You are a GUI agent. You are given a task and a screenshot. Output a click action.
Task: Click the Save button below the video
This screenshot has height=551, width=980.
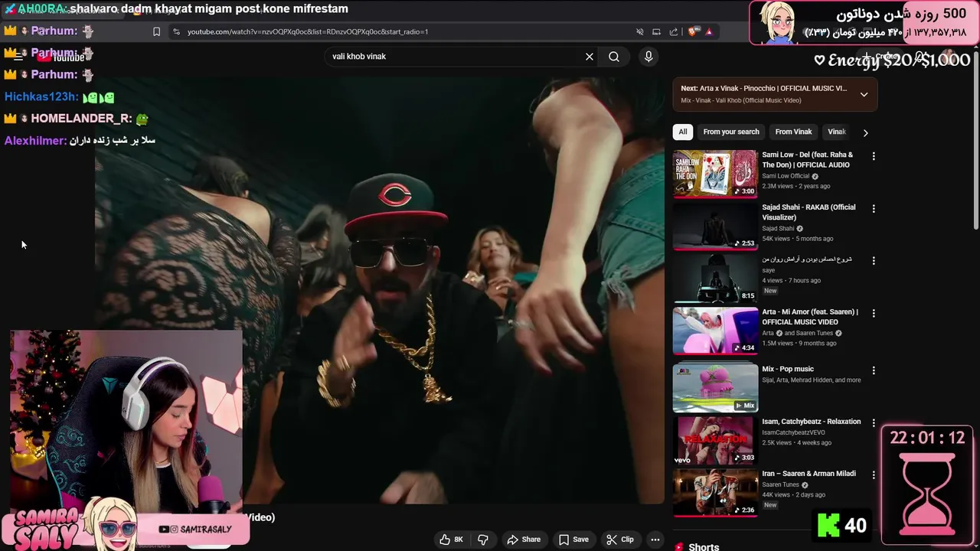pyautogui.click(x=573, y=540)
